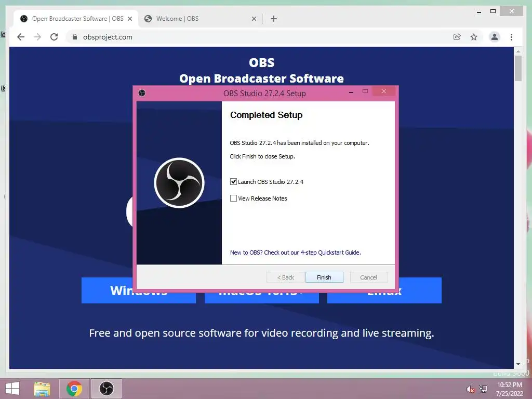Close the OBS Studio Setup dialog
Viewport: 532px width, 399px height.
click(x=384, y=91)
